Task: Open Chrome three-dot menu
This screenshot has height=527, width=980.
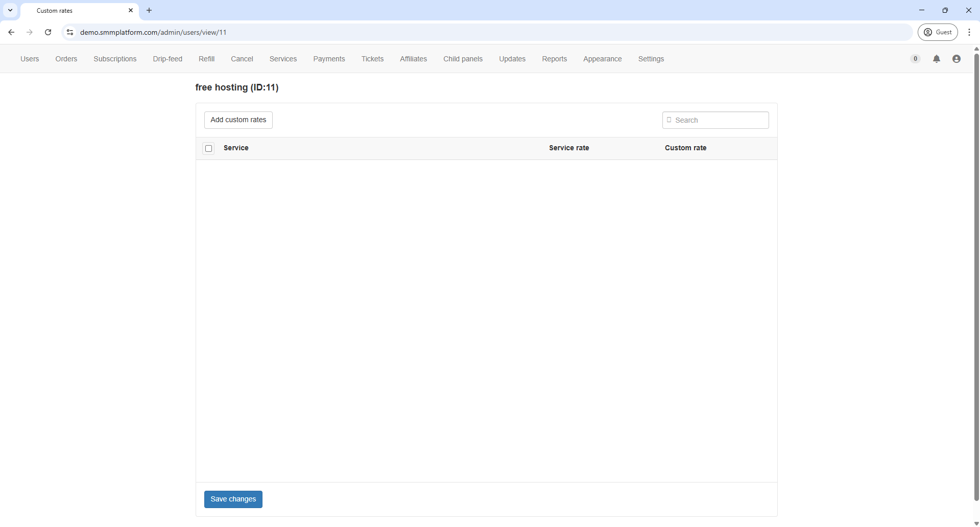Action: click(969, 32)
